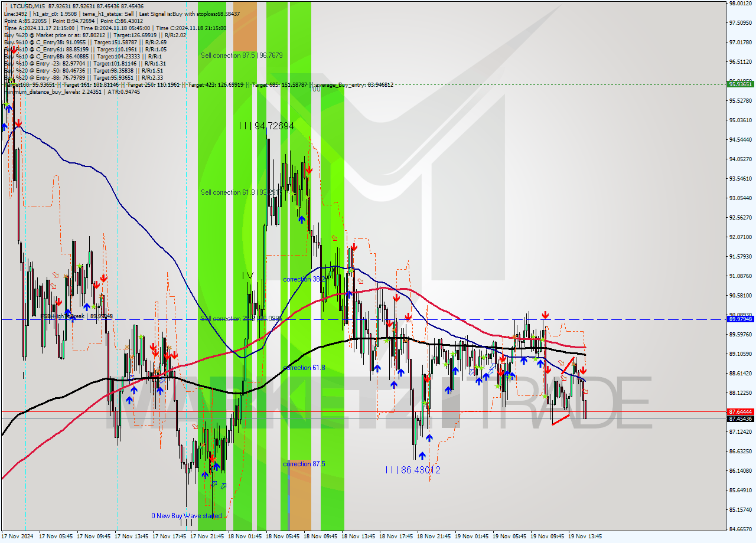Click the '18 Nov 17:45' time label
The image size is (756, 543).
tap(396, 537)
